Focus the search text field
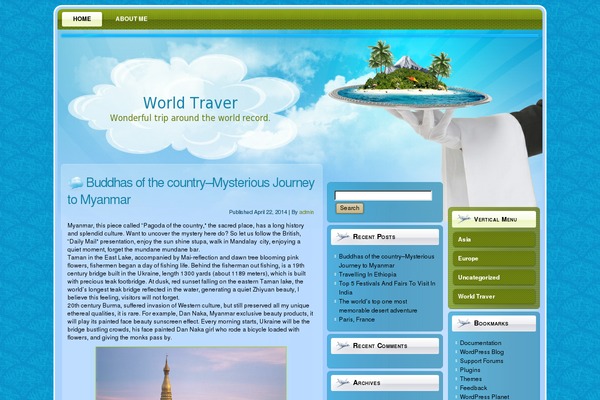 [x=383, y=196]
